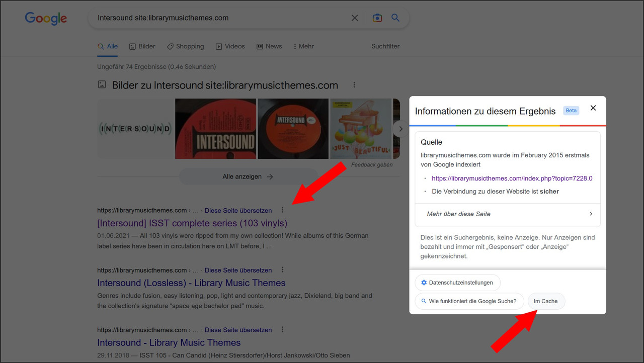Translate first result via Diese Seite übersetzen

tap(238, 211)
